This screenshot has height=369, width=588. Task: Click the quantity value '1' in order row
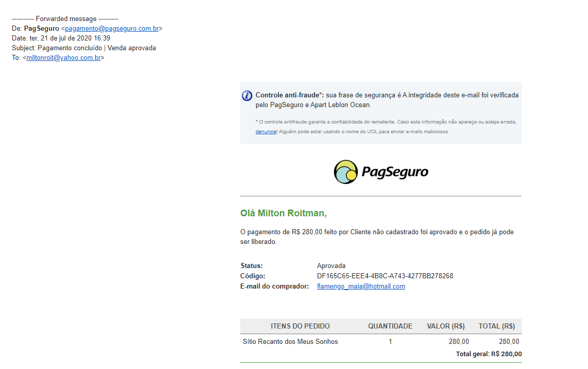tap(390, 342)
